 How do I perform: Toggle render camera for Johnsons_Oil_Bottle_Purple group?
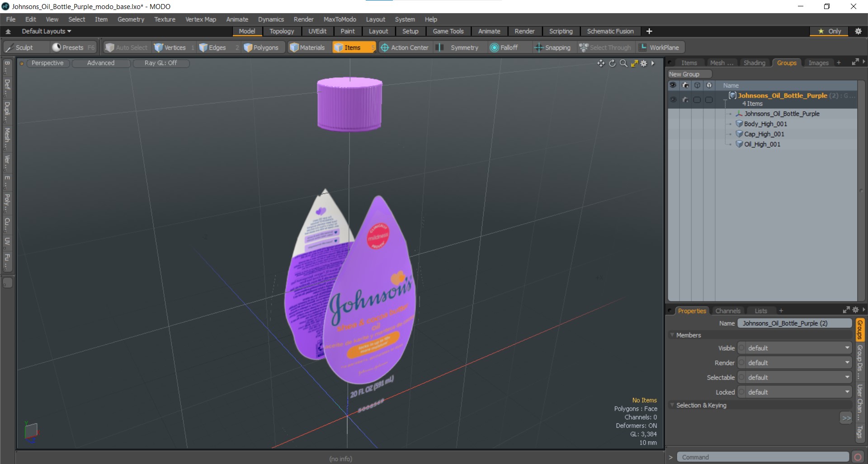685,100
